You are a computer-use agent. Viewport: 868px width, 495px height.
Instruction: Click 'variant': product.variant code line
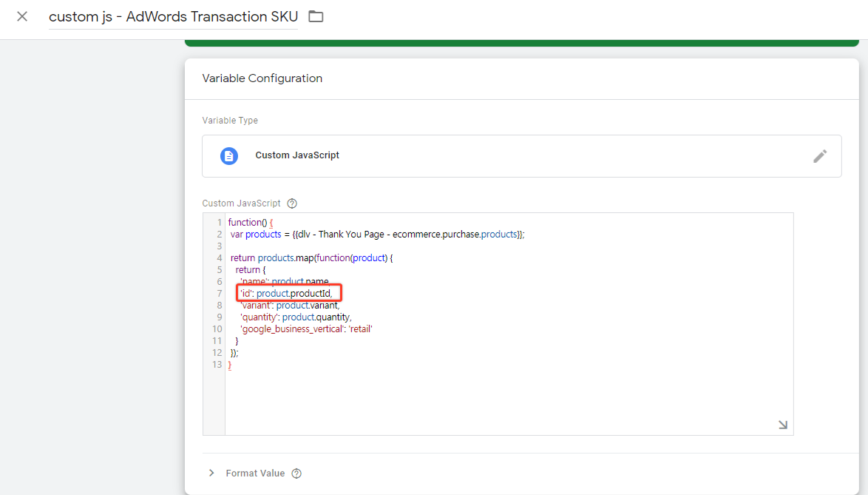[290, 305]
